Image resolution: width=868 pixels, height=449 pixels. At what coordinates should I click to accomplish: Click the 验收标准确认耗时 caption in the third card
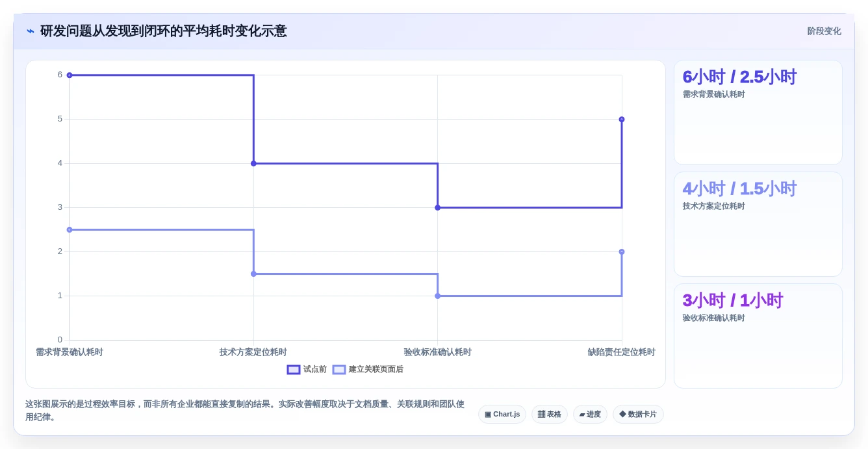[x=714, y=318]
